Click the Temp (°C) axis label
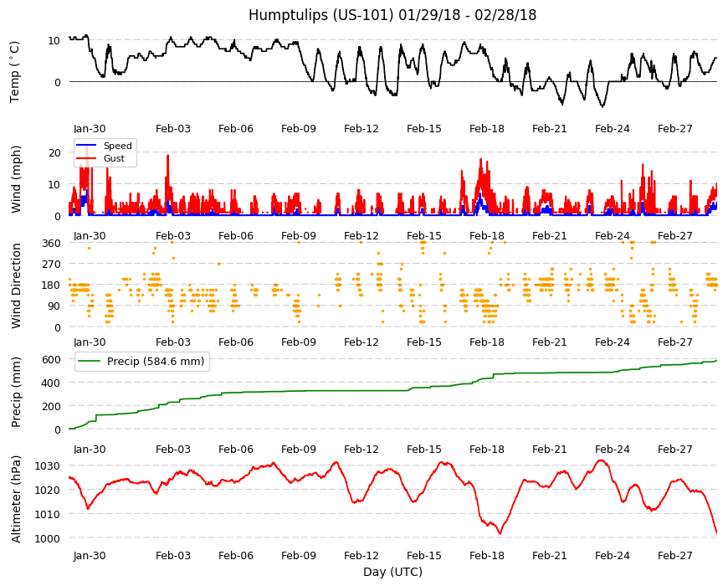 click(15, 72)
